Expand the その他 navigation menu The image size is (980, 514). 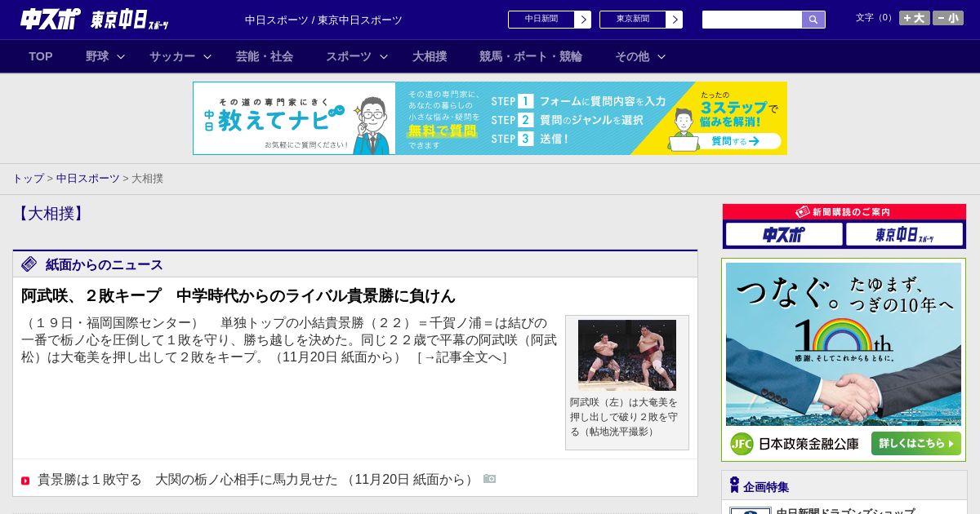640,56
